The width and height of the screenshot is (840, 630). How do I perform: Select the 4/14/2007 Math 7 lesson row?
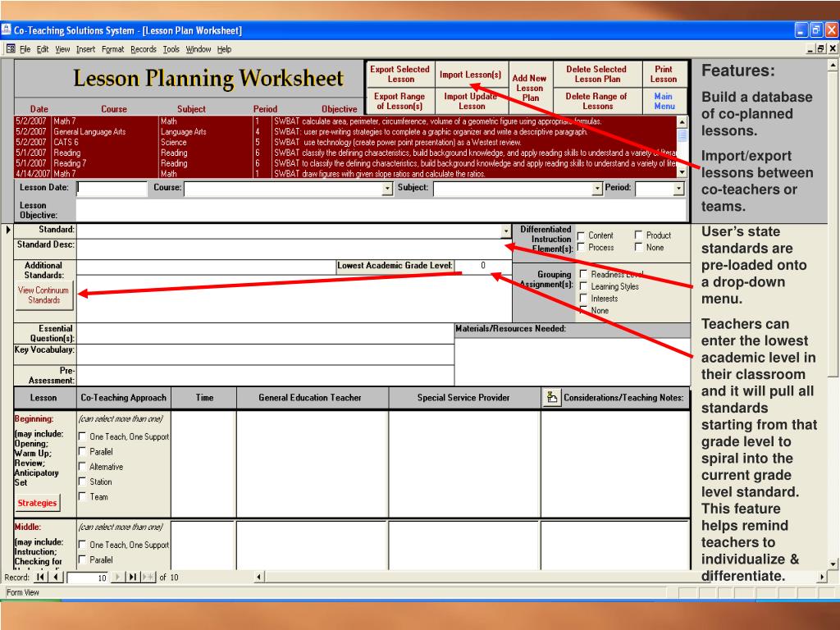345,174
